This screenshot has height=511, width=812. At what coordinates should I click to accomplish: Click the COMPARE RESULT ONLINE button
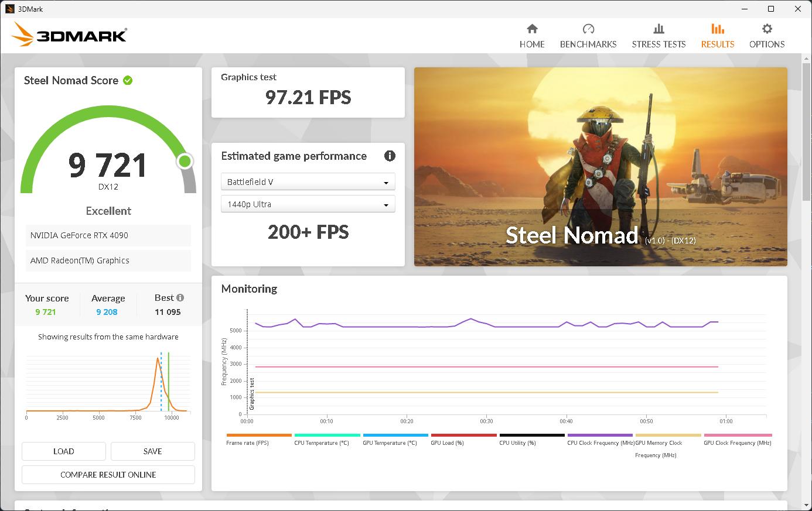point(108,475)
